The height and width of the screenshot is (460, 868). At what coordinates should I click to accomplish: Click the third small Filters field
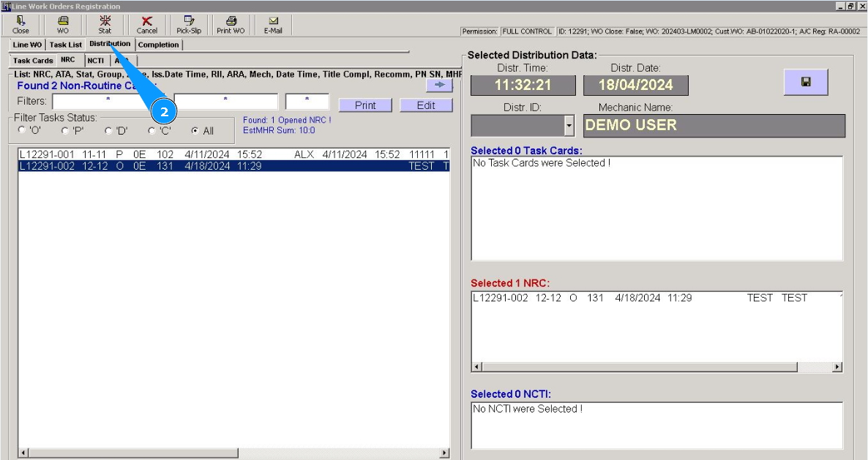(x=307, y=102)
